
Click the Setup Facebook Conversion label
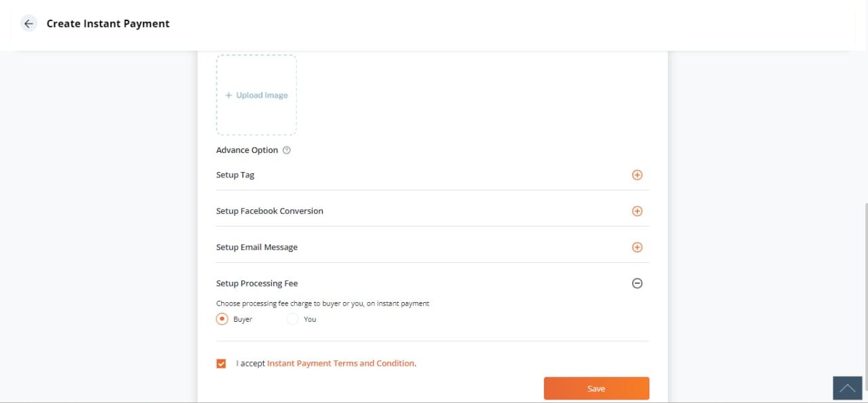click(x=270, y=211)
